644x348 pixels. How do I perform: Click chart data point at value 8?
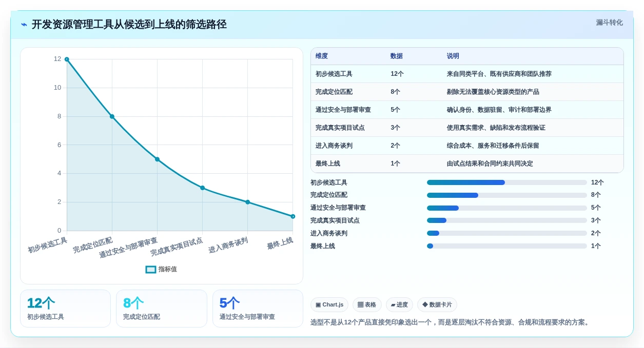click(112, 116)
